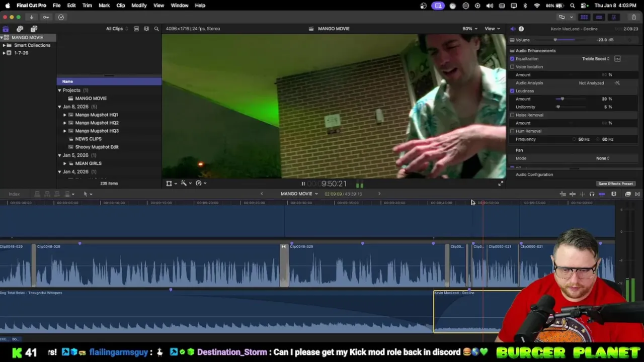The image size is (644, 362).
Task: Open the File menu
Action: click(56, 6)
